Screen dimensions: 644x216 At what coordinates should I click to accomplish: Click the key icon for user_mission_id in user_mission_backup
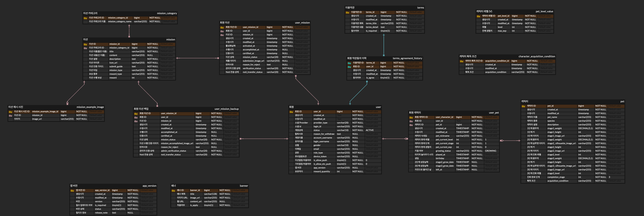pyautogui.click(x=136, y=114)
